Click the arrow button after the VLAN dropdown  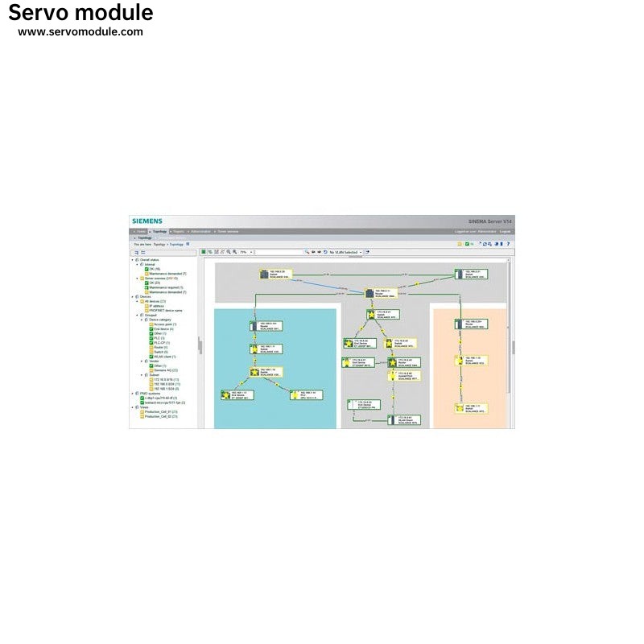[368, 252]
